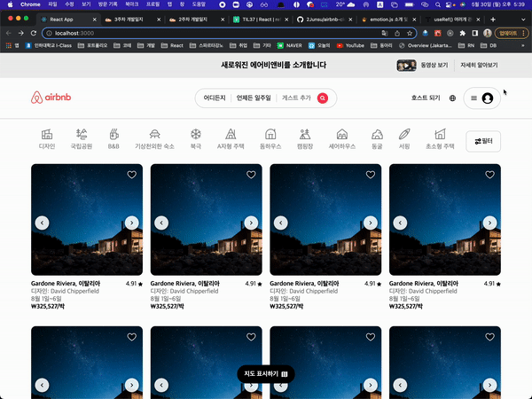
Task: Show next photo on fourth top-row listing
Action: pyautogui.click(x=489, y=223)
